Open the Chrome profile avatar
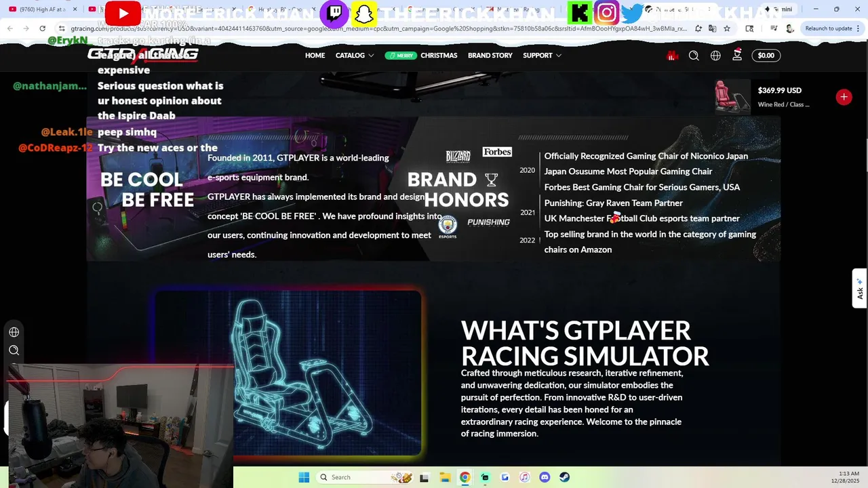Image resolution: width=868 pixels, height=488 pixels. click(x=790, y=28)
